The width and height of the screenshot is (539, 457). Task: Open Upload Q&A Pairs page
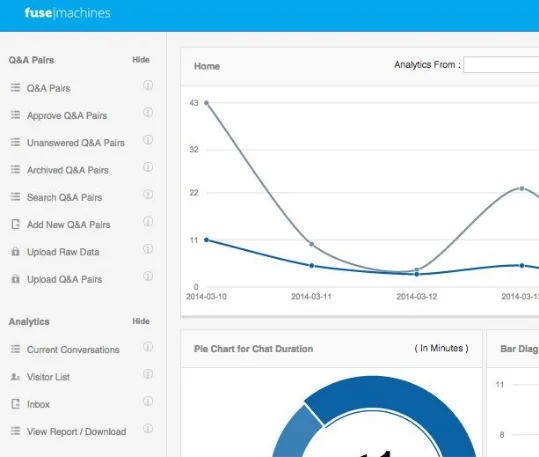(x=65, y=279)
